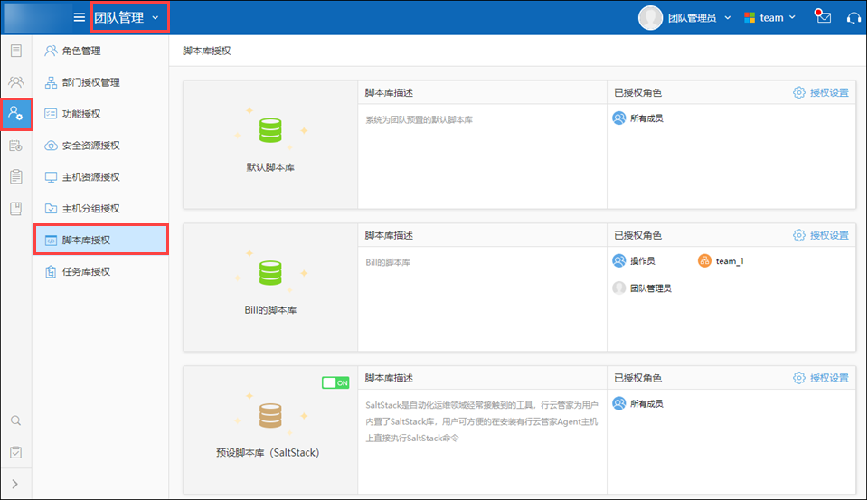This screenshot has width=868, height=500.
Task: Open the search icon in left rail
Action: pyautogui.click(x=15, y=420)
